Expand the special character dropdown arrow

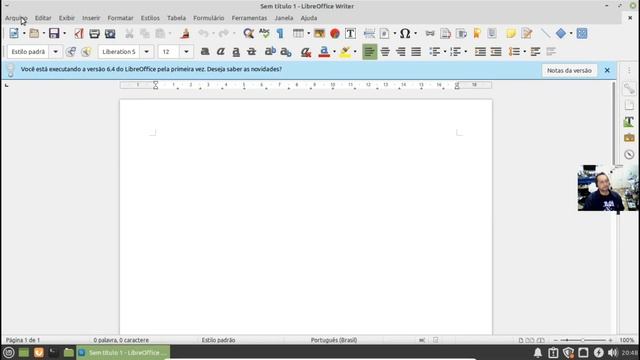point(415,33)
